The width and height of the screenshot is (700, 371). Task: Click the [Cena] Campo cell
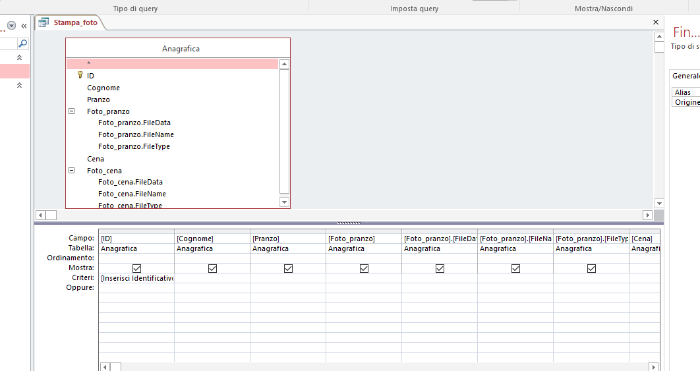point(645,239)
